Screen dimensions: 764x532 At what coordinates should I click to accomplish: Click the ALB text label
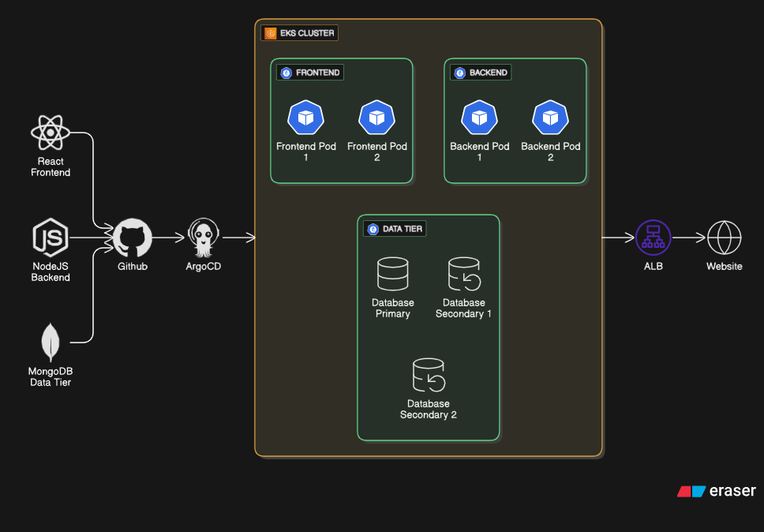[x=654, y=267]
